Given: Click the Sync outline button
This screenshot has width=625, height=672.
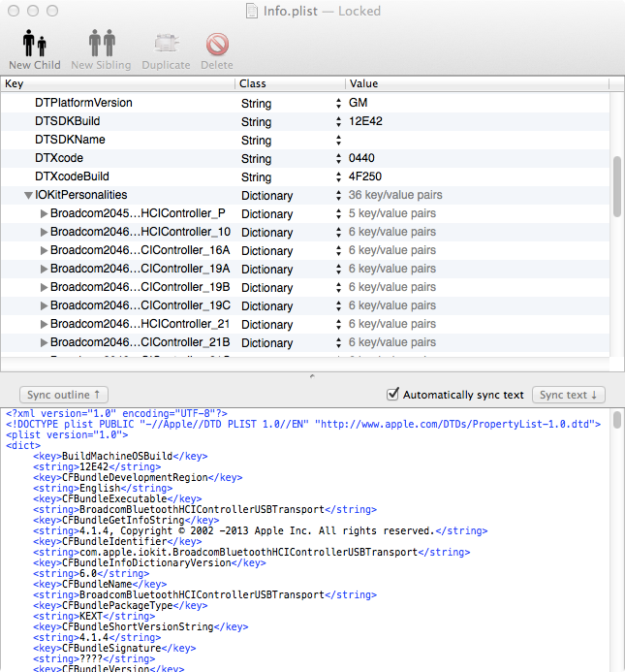Looking at the screenshot, I should pos(63,395).
